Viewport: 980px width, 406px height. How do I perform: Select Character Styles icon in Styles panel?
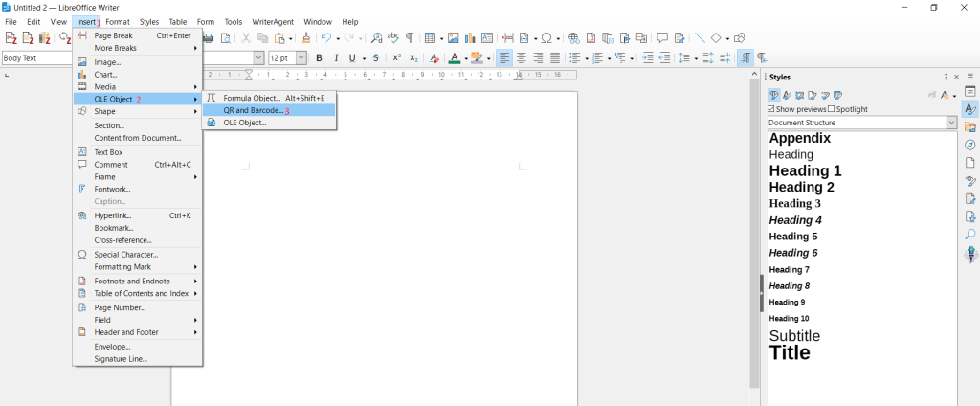787,95
